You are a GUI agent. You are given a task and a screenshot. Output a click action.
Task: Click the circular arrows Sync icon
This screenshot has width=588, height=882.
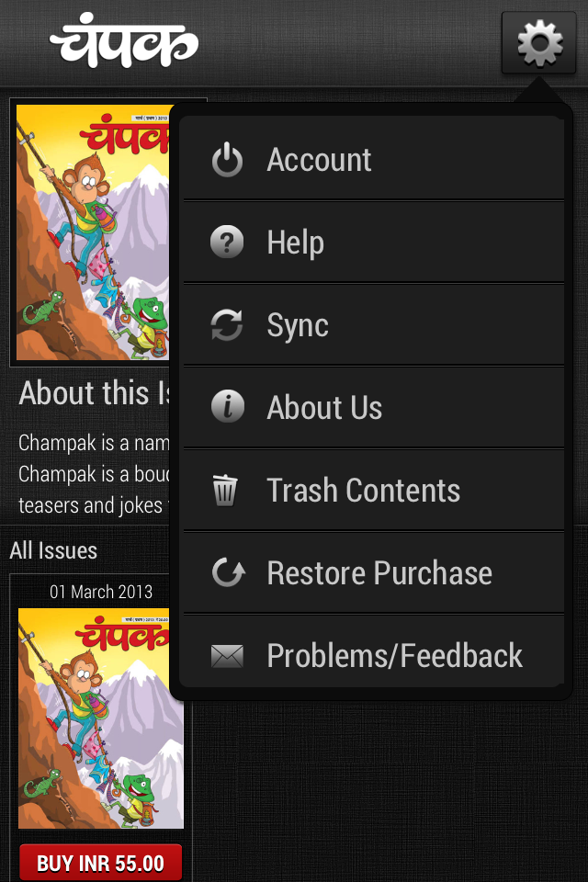click(227, 325)
